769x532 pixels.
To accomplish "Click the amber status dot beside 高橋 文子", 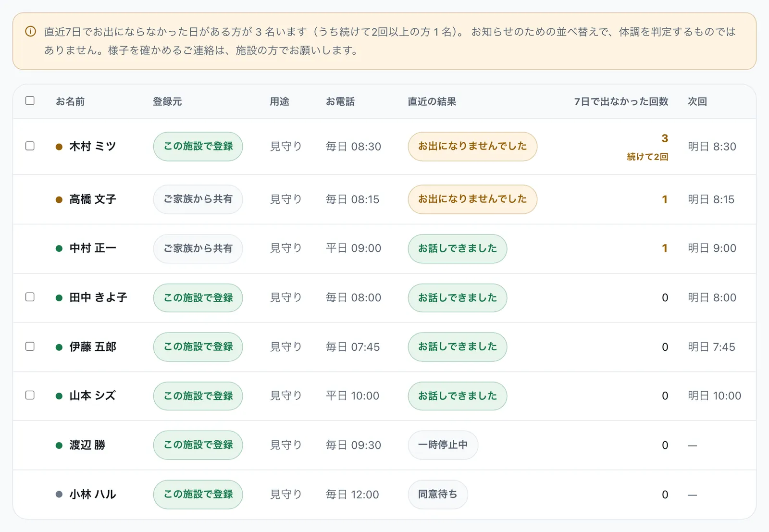I will [x=59, y=199].
